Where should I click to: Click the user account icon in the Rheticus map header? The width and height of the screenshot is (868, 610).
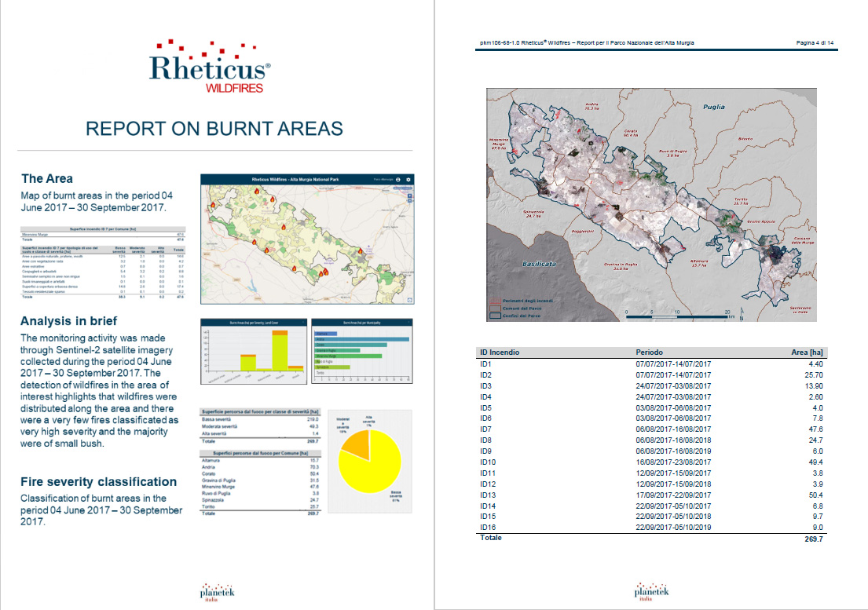coord(398,180)
